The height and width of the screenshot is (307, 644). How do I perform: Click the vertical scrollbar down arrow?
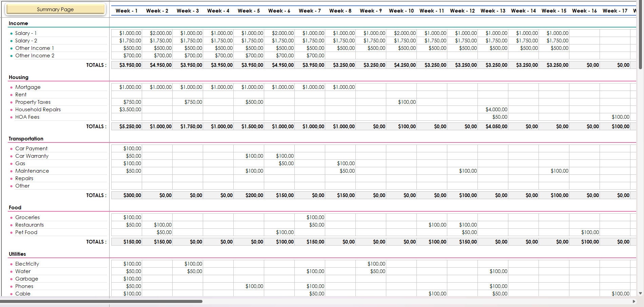(640, 293)
